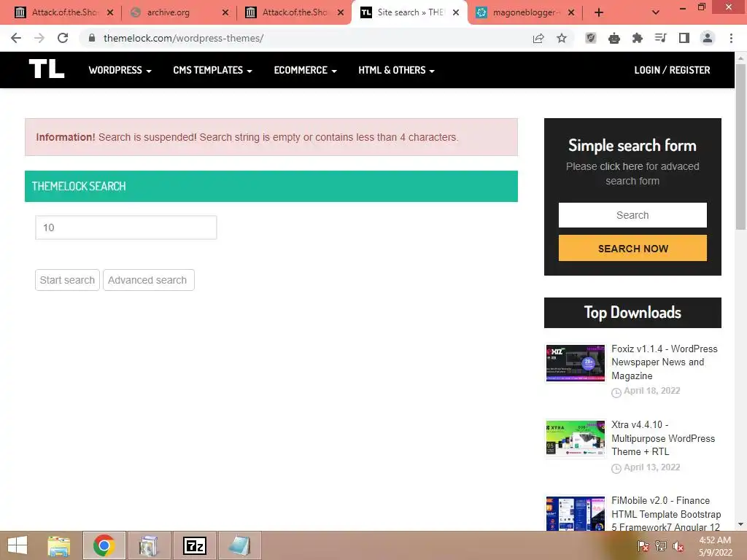Image resolution: width=747 pixels, height=560 pixels.
Task: Click the TL site logo
Action: [x=47, y=69]
